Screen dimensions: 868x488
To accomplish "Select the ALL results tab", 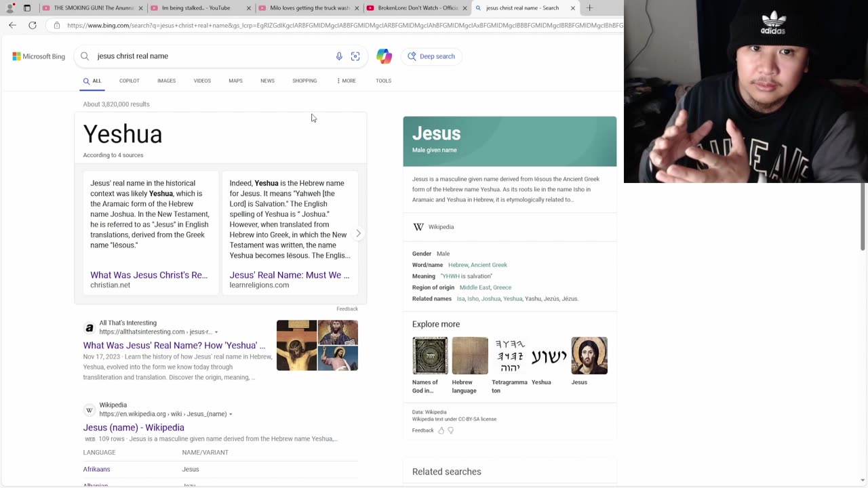I will 92,81.
